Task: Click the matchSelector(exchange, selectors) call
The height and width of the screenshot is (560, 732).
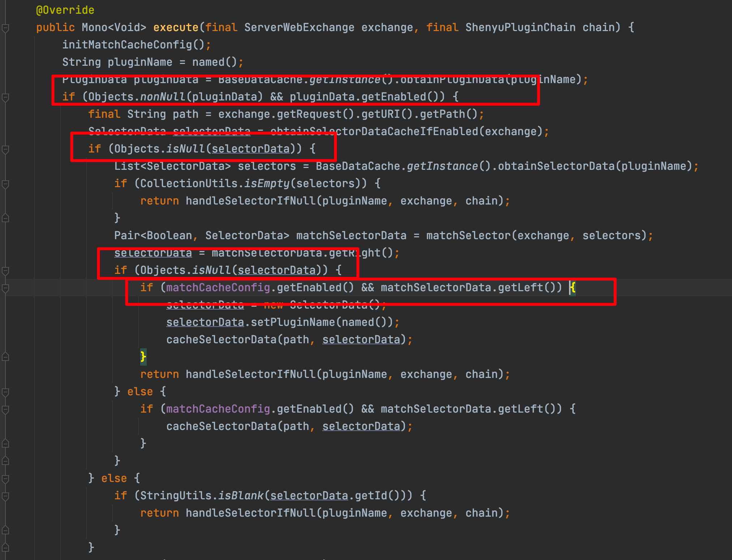Action: pos(468,236)
